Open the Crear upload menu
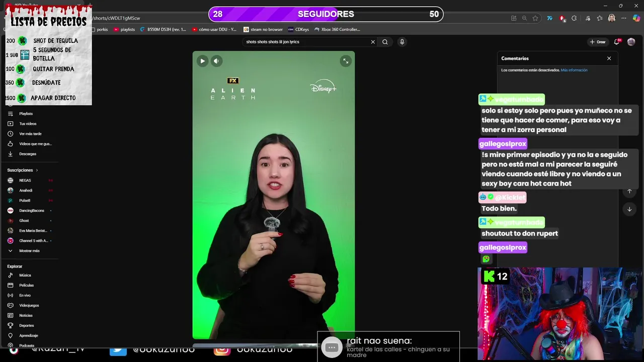This screenshot has width=644, height=362. [598, 42]
